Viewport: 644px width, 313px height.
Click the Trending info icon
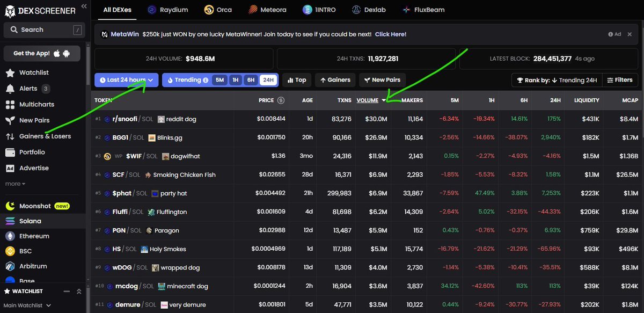[x=206, y=80]
